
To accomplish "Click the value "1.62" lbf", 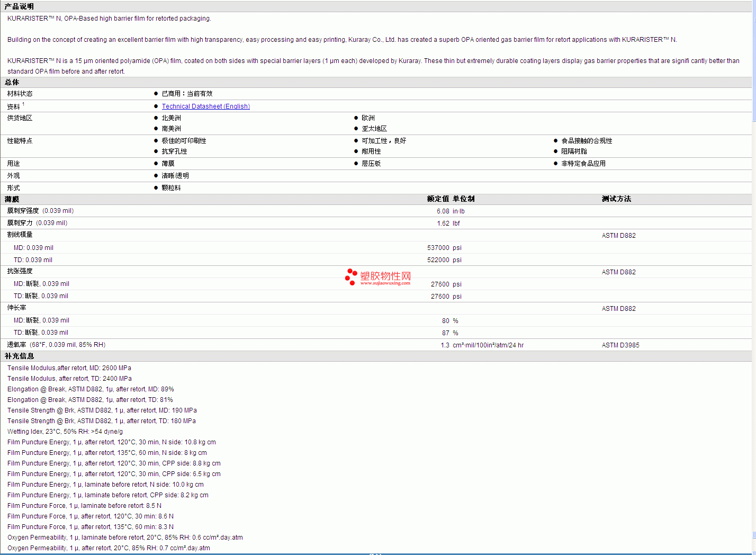I will pos(443,223).
